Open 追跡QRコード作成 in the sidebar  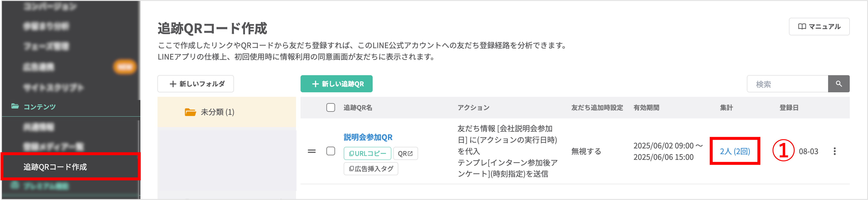pyautogui.click(x=55, y=167)
